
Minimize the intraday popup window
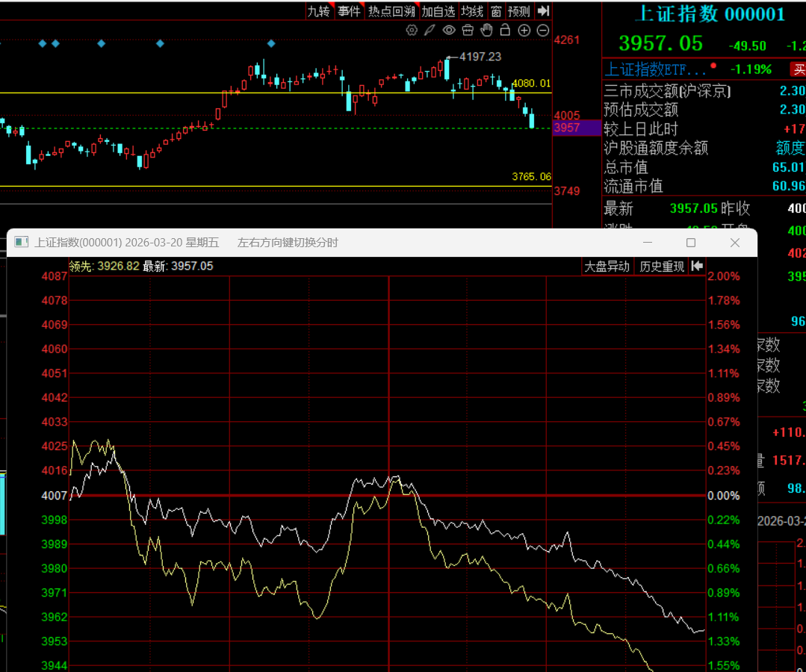[648, 243]
